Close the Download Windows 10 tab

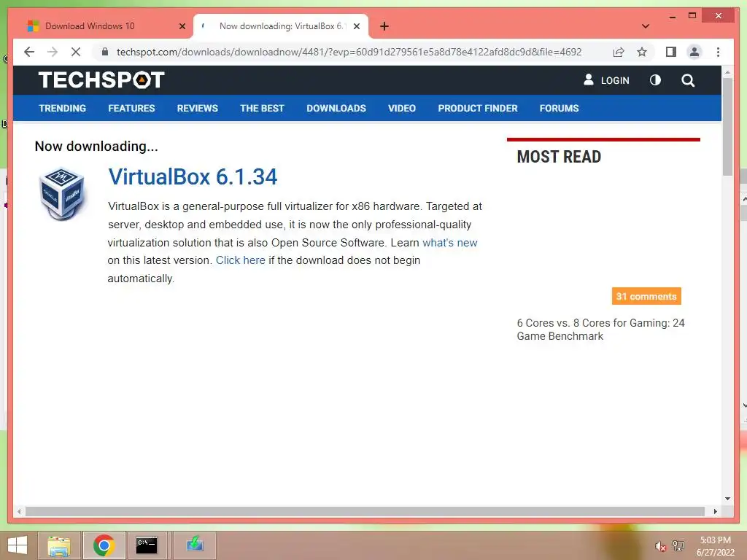(x=182, y=26)
